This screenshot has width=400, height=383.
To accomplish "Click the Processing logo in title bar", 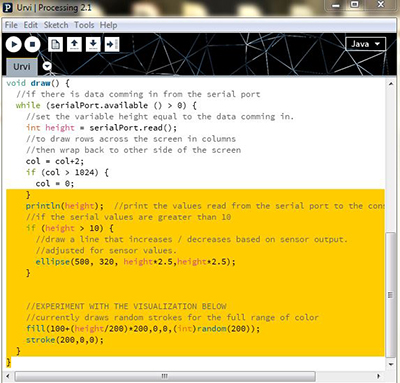I will click(x=8, y=8).
